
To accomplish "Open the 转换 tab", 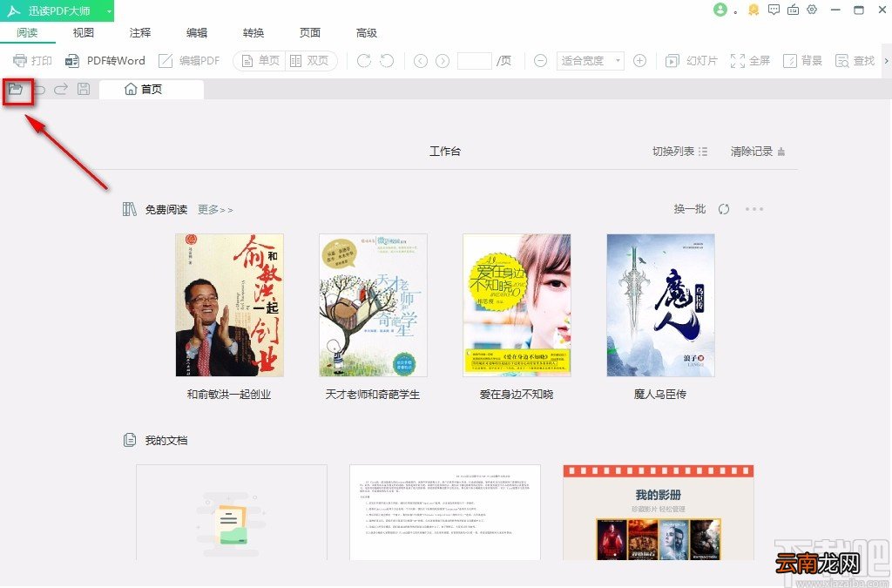I will coord(253,33).
